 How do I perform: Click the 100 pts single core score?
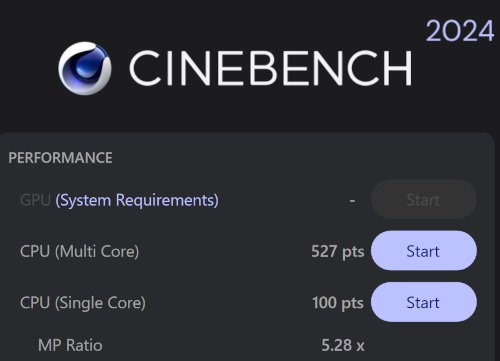(x=338, y=303)
